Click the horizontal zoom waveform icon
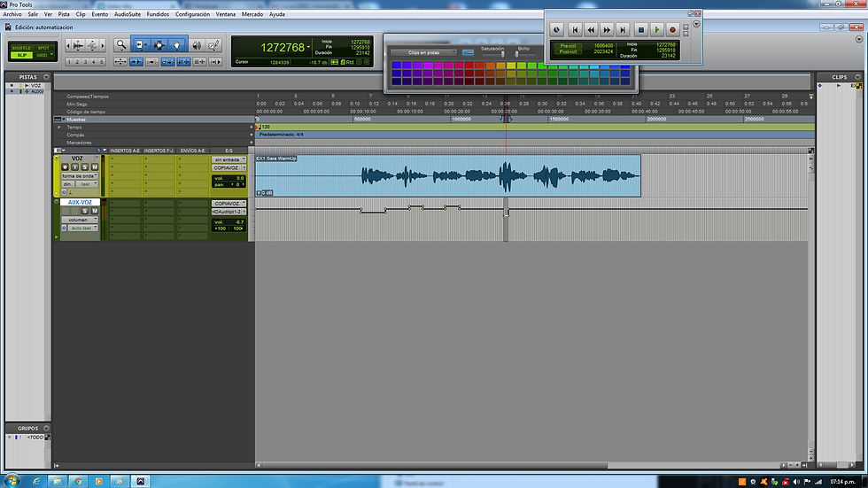Image resolution: width=868 pixels, height=488 pixels. [x=79, y=45]
